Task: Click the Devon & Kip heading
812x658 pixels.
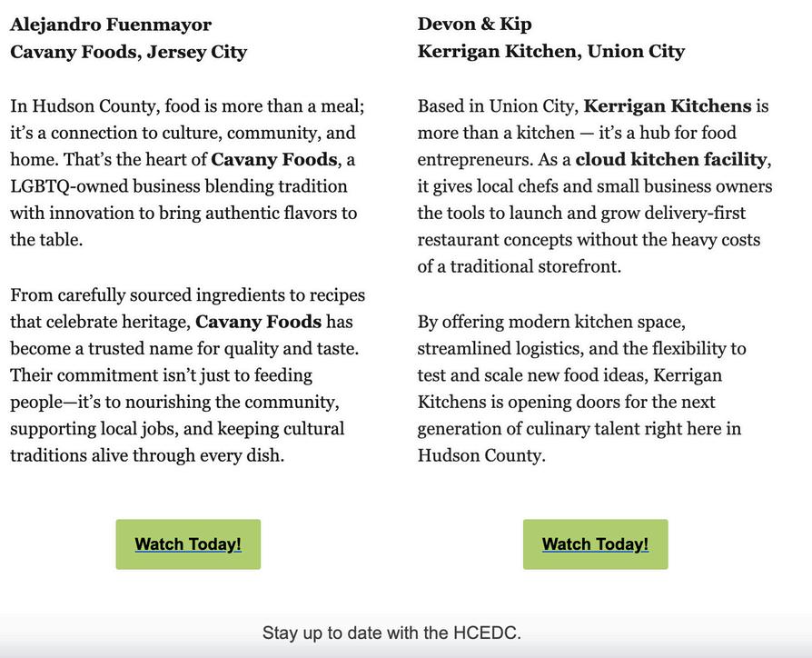Action: pos(474,25)
